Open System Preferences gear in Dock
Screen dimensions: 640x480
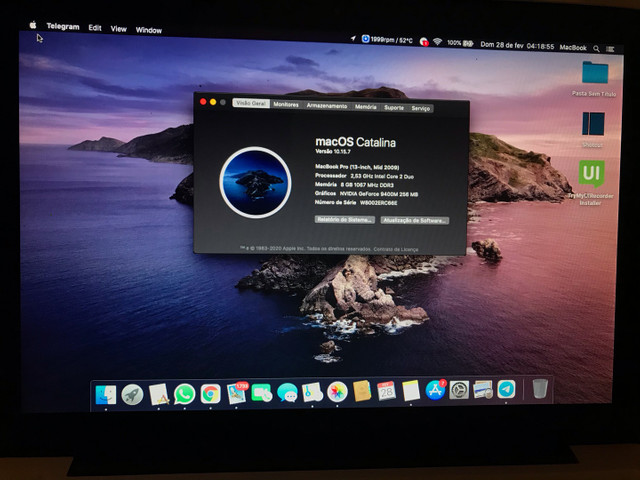459,390
